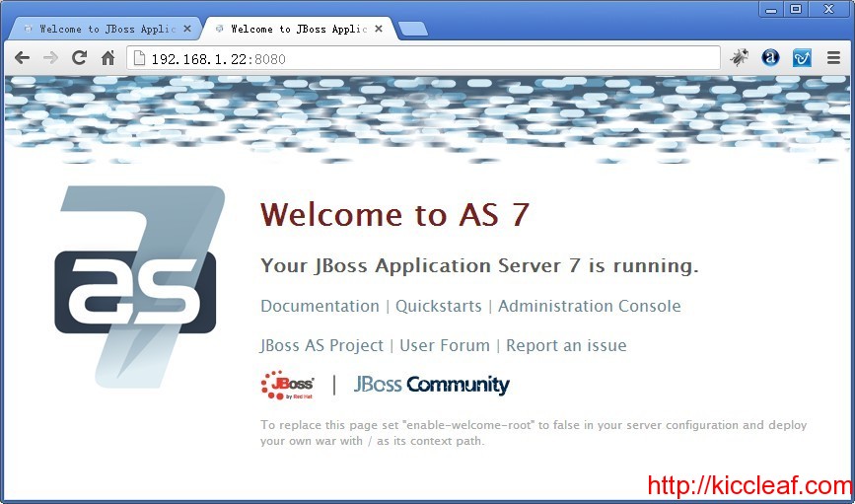This screenshot has height=504, width=855.
Task: Switch to the first Welcome to JBoss tab
Action: [107, 29]
